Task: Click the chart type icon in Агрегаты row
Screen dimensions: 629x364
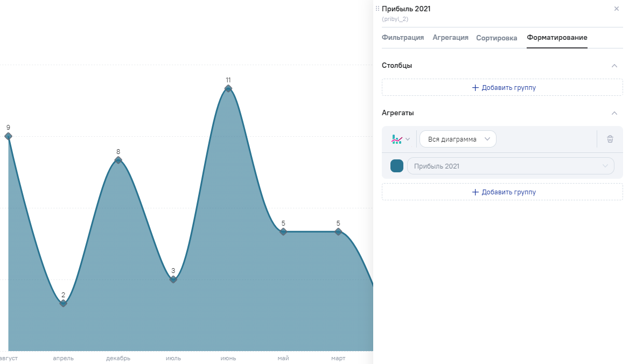Action: click(397, 139)
